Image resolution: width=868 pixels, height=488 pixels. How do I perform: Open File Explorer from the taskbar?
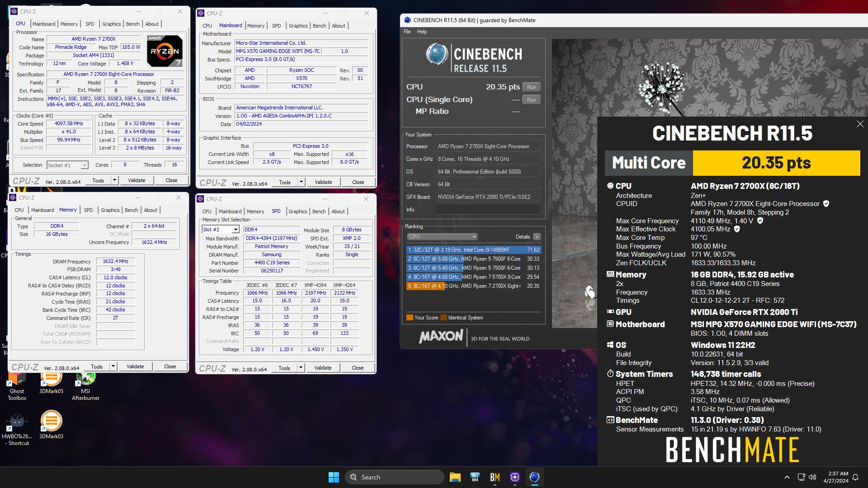pos(455,477)
